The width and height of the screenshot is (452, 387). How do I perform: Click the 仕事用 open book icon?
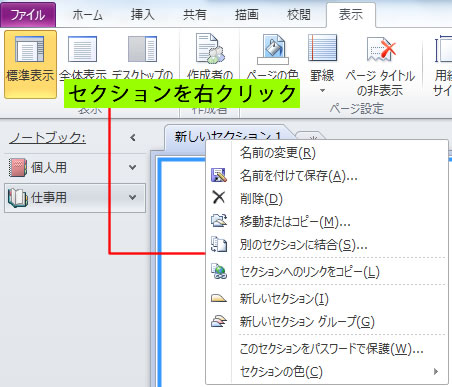[18, 198]
